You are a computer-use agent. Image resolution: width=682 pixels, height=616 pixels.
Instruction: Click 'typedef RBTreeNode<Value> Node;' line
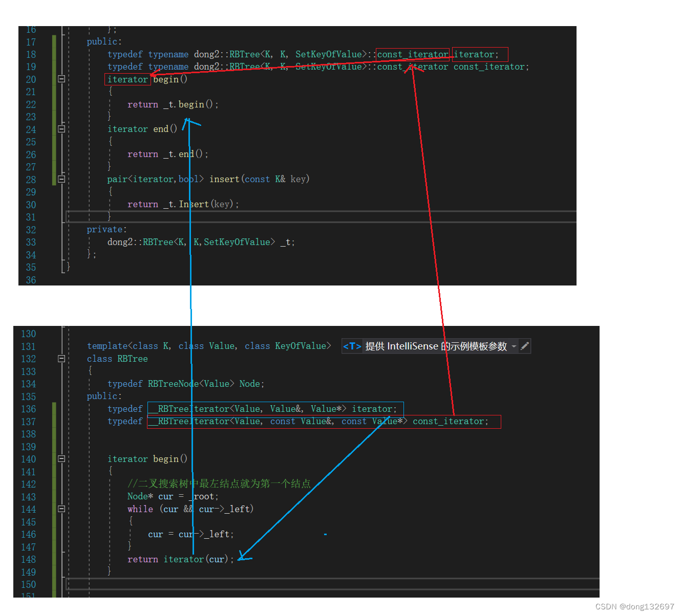coord(186,384)
